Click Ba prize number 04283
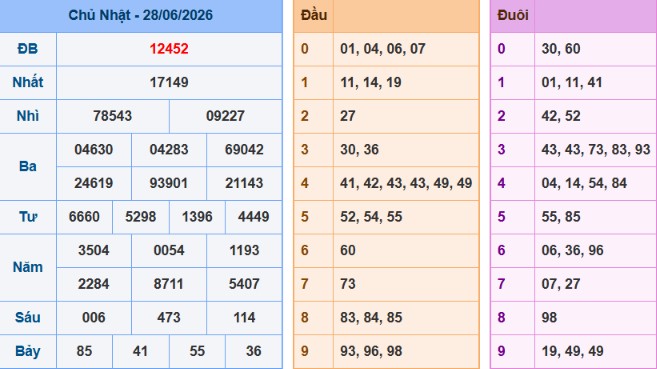This screenshot has width=657, height=369. (x=169, y=150)
